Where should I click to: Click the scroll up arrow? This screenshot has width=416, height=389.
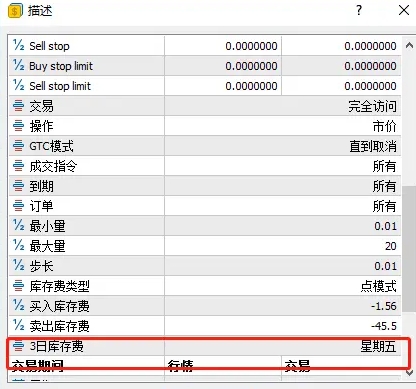click(x=409, y=45)
